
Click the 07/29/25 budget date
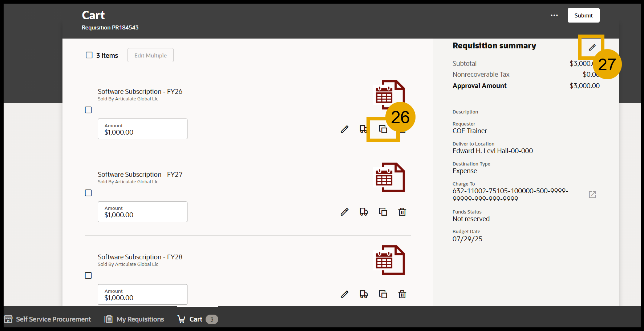(x=467, y=239)
